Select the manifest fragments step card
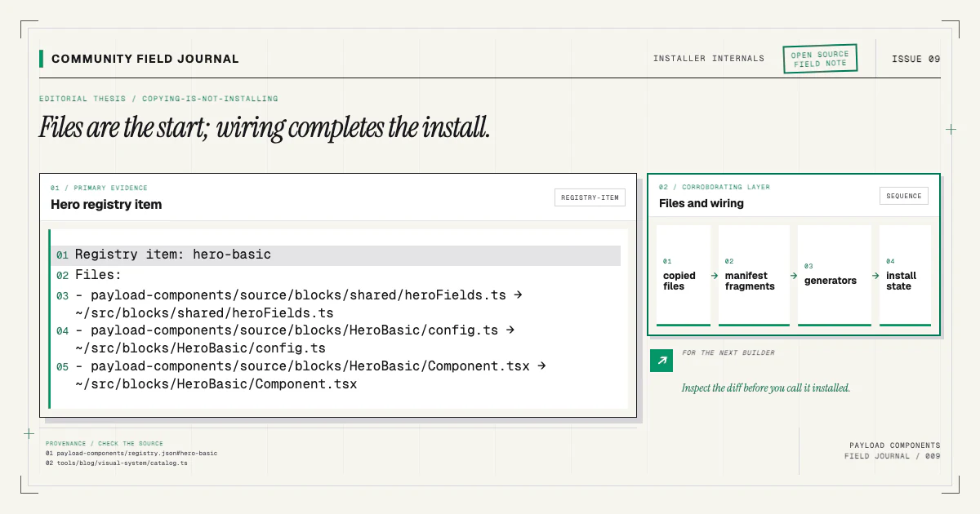This screenshot has height=514, width=980. [x=754, y=276]
